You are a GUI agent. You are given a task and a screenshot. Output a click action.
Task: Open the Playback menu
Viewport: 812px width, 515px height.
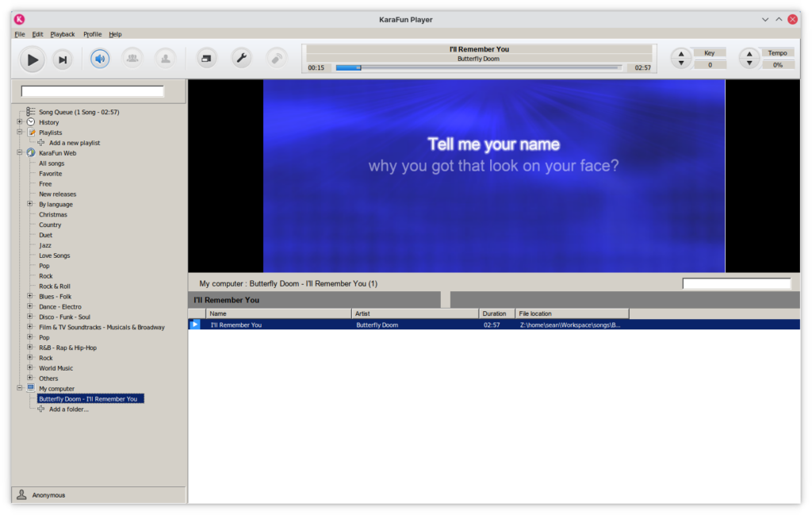(63, 34)
